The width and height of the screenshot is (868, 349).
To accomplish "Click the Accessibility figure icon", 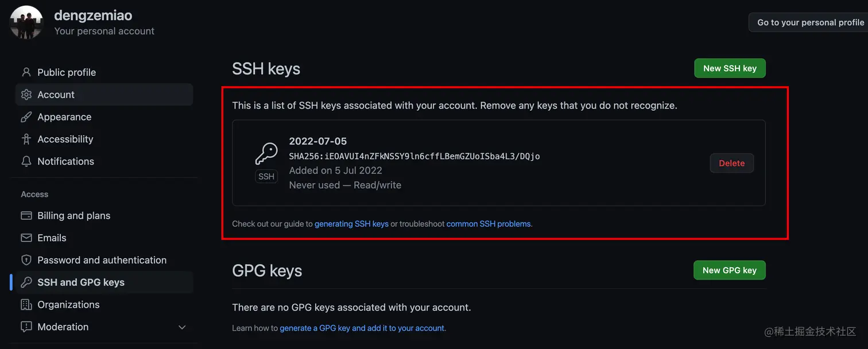I will pyautogui.click(x=26, y=139).
